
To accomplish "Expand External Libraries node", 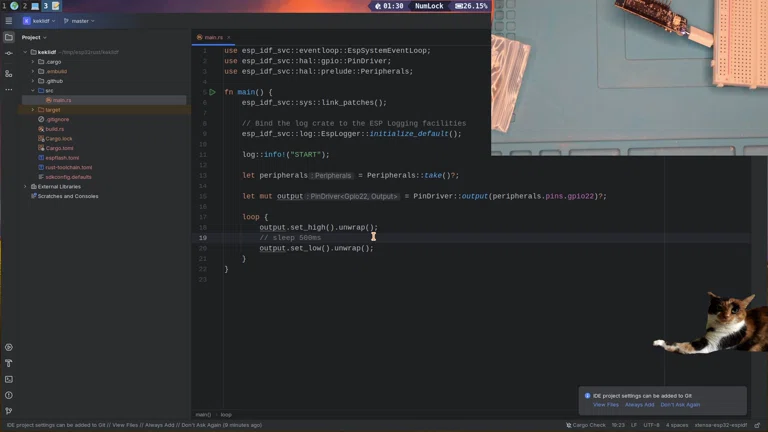I will pos(25,187).
